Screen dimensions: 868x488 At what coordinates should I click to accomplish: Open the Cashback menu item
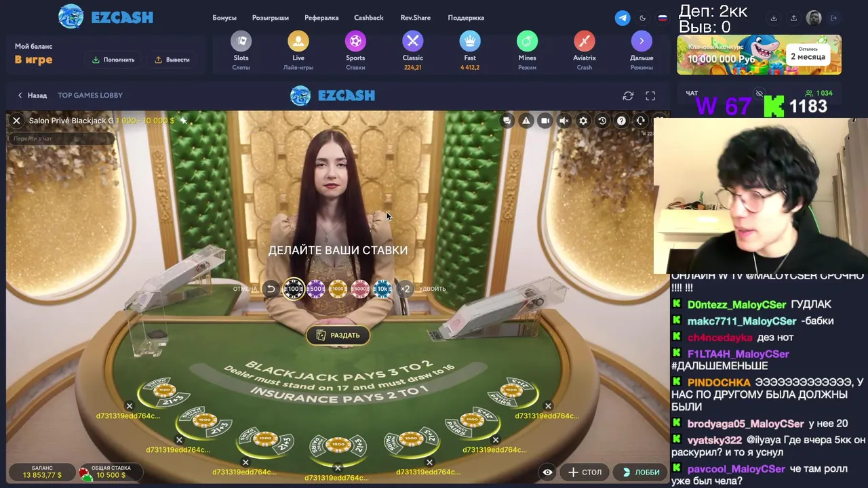(369, 18)
